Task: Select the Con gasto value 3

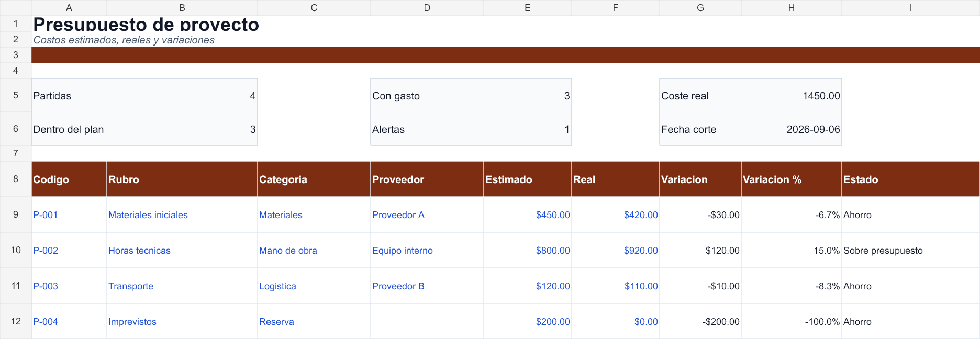Action: coord(528,96)
